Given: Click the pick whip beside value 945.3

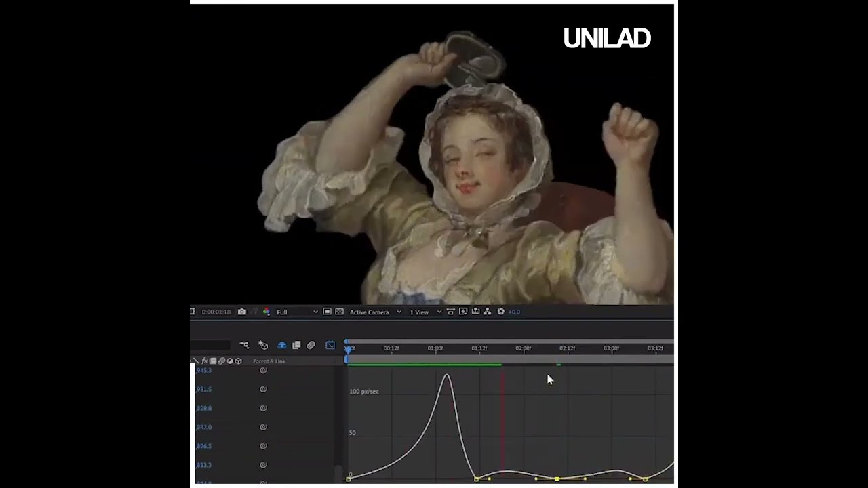Looking at the screenshot, I should [263, 370].
